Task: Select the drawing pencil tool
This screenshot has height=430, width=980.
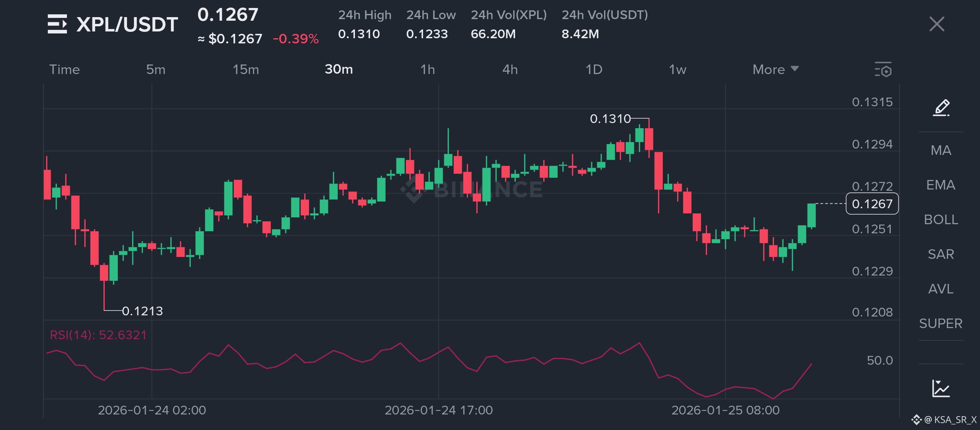Action: click(941, 108)
